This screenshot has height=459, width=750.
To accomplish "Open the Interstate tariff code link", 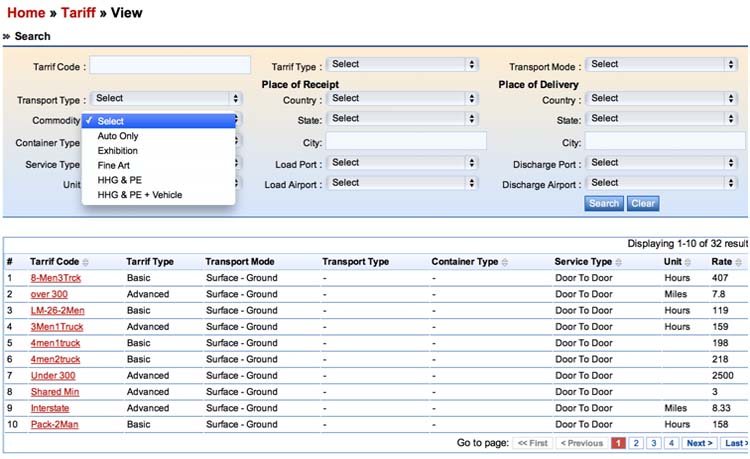I will (52, 408).
